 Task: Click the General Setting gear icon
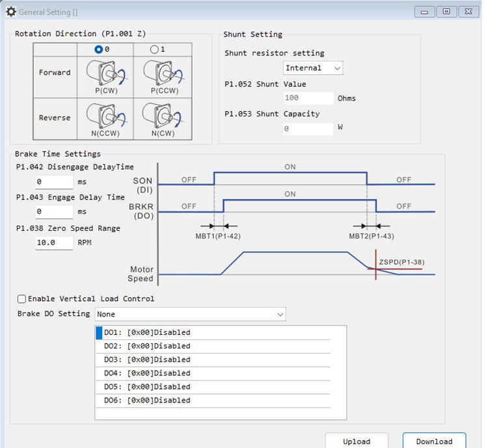tap(11, 12)
